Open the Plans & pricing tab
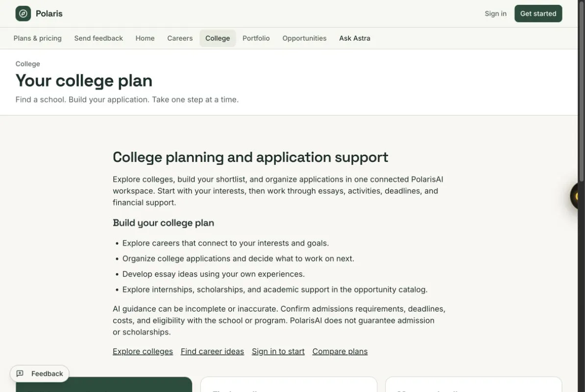The width and height of the screenshot is (585, 392). [x=37, y=38]
